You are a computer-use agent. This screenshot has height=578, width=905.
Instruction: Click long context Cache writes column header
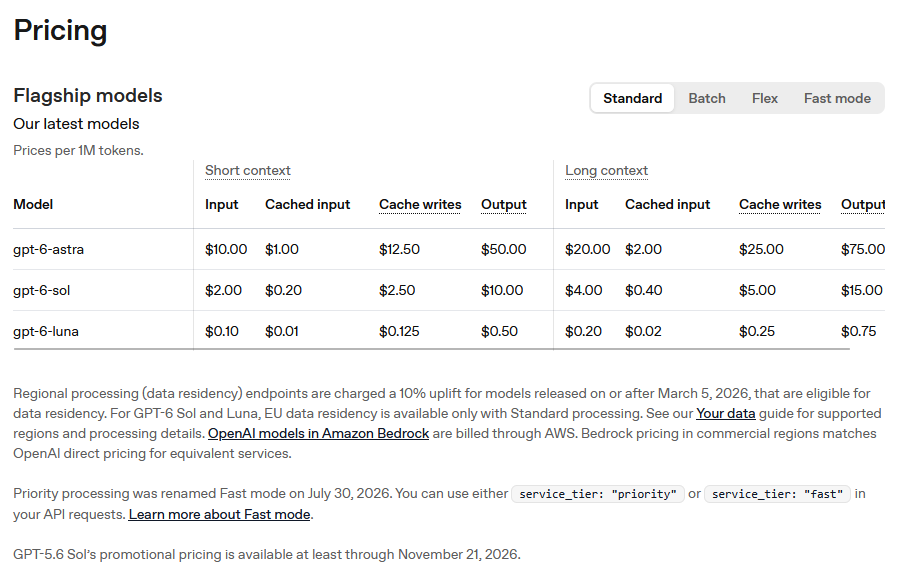tap(780, 204)
